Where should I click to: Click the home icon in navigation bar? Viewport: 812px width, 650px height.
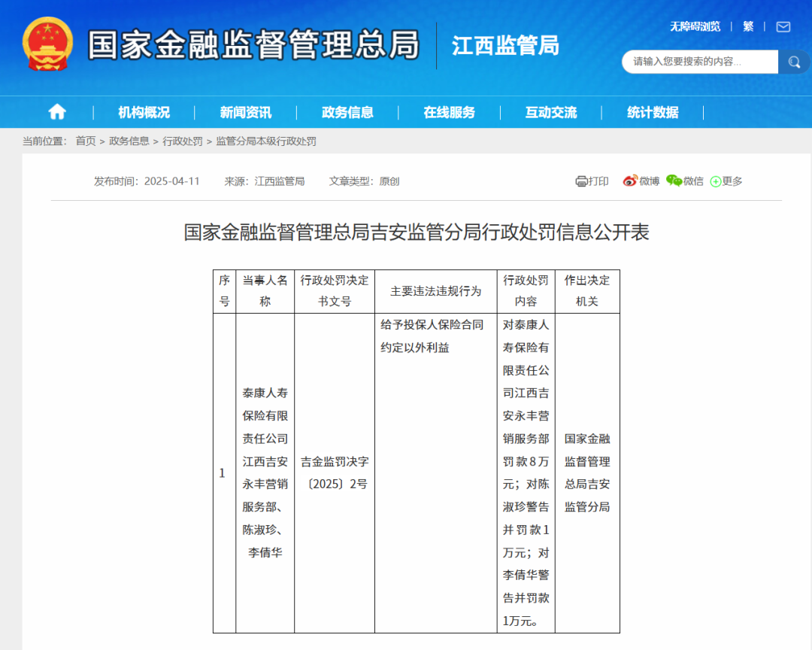pos(57,112)
